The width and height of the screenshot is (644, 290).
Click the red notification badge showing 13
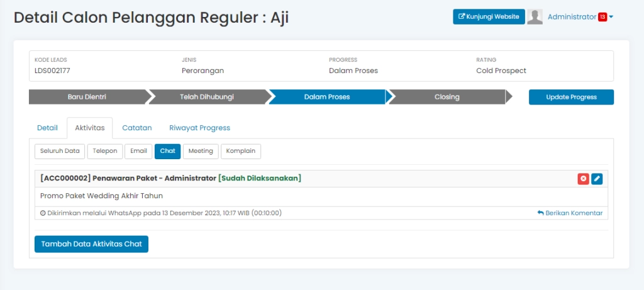[x=602, y=17]
